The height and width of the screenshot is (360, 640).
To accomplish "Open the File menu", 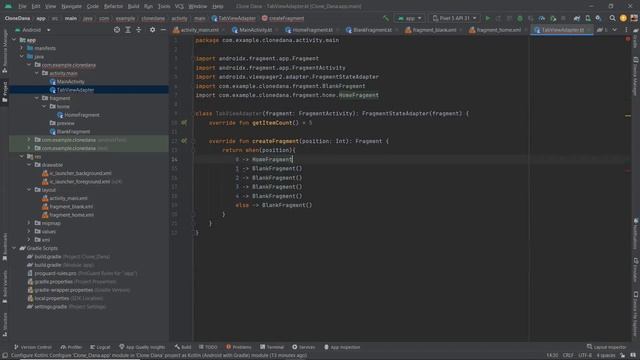I will point(22,6).
